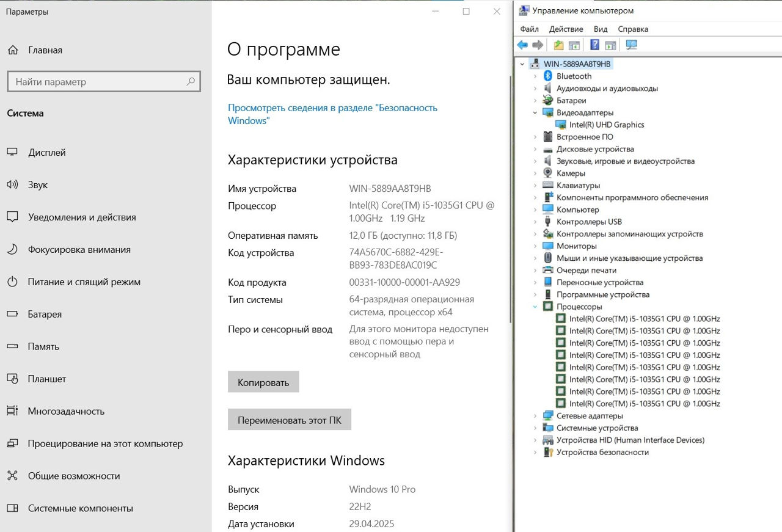Open Проецирование на этот компьютер settings
The image size is (782, 532).
pos(106,444)
